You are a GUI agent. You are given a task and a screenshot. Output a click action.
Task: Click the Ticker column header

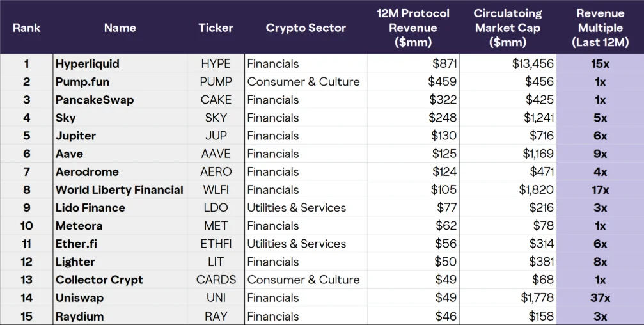tap(216, 28)
